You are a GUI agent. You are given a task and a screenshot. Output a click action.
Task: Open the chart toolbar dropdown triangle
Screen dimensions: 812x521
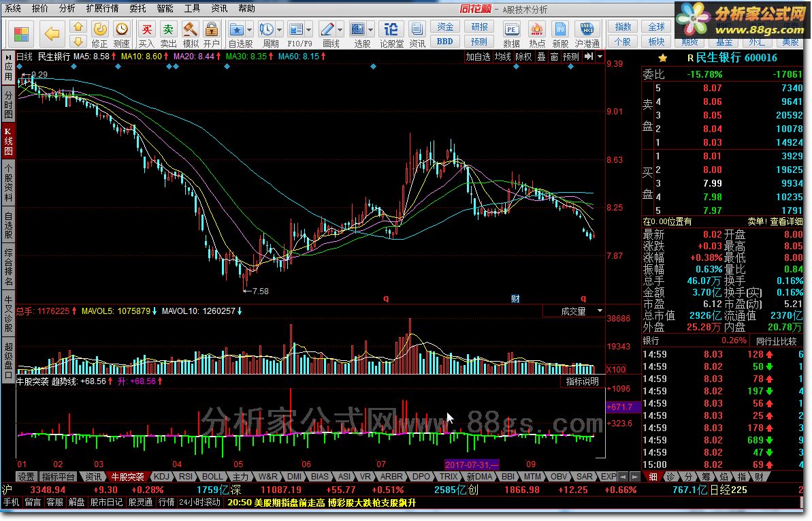(x=600, y=57)
